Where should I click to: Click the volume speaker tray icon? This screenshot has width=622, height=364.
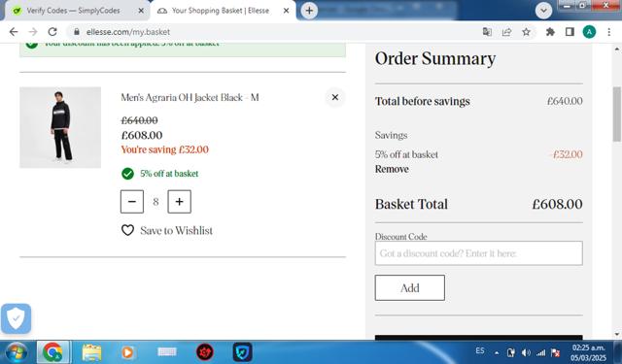click(526, 352)
